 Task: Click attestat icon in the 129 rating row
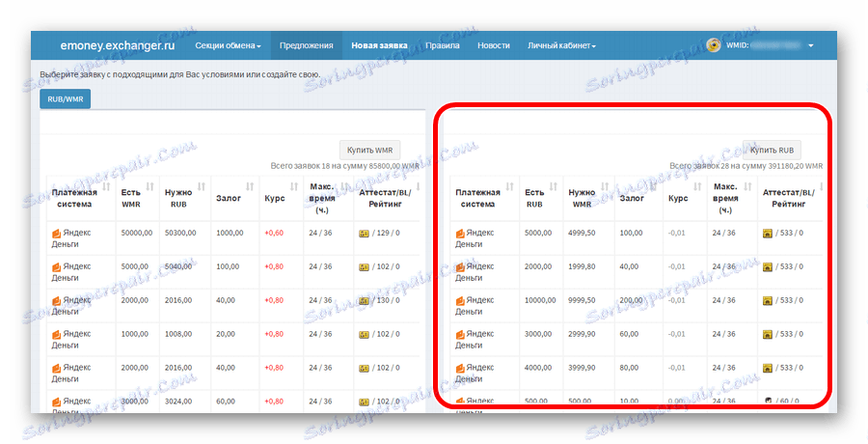click(x=364, y=234)
